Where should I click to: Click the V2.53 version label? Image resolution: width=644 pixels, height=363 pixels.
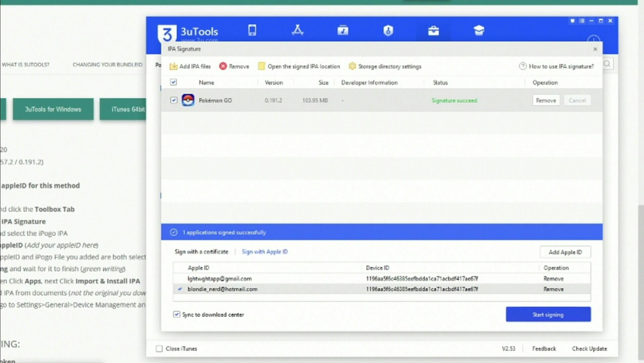(x=508, y=349)
